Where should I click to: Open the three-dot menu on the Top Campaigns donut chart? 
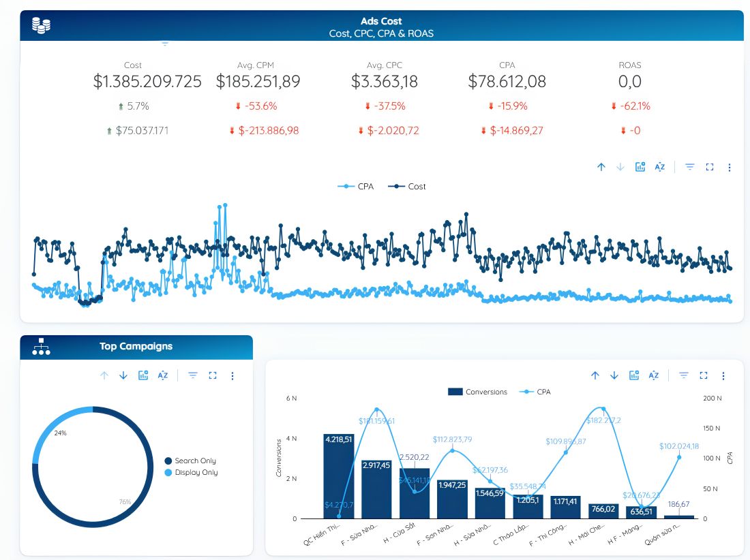[232, 376]
